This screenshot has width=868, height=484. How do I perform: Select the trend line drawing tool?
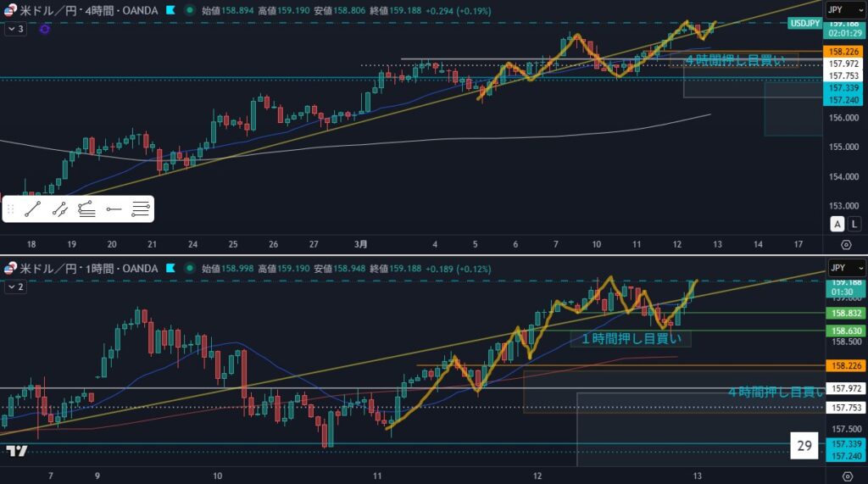coord(32,208)
